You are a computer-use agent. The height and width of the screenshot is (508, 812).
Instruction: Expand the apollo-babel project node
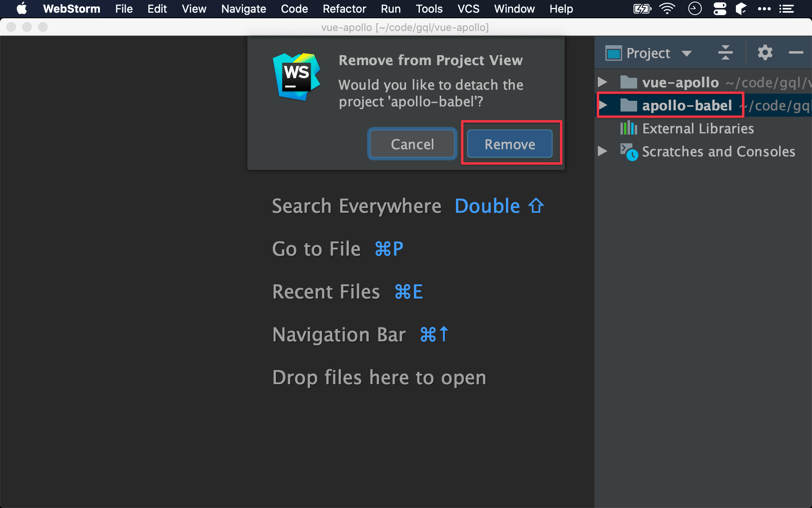point(603,105)
